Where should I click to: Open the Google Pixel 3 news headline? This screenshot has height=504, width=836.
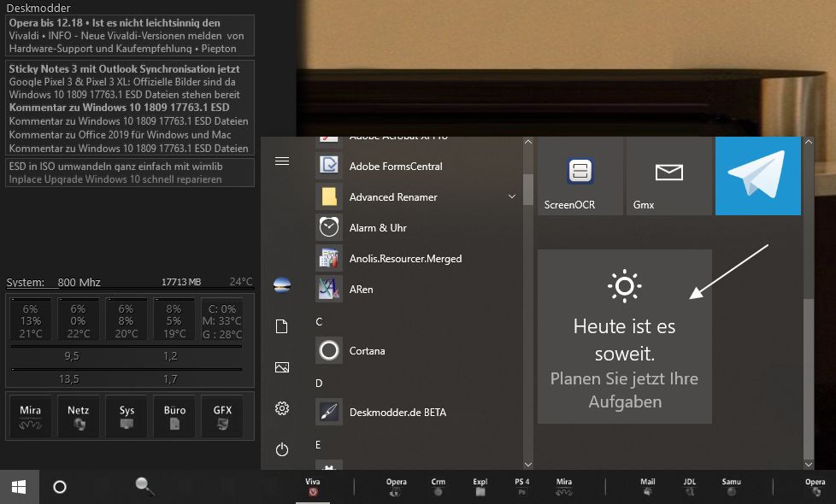[x=122, y=81]
